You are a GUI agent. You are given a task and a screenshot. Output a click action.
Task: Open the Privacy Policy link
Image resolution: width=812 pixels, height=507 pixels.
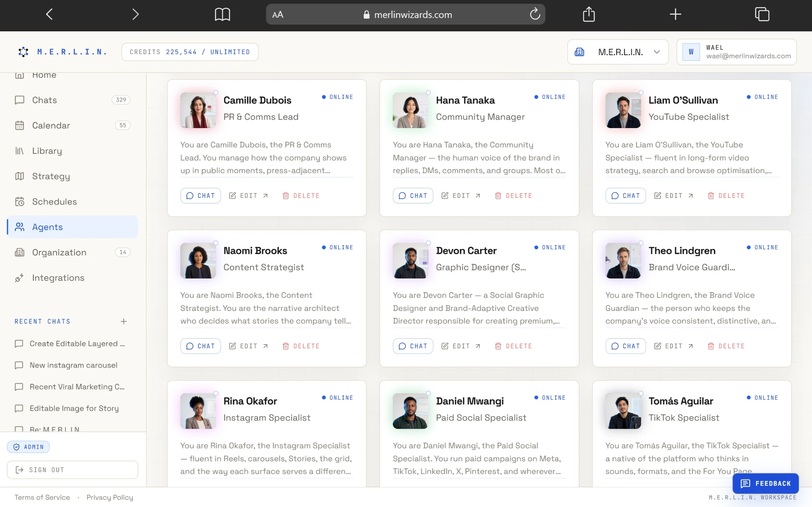click(x=110, y=497)
